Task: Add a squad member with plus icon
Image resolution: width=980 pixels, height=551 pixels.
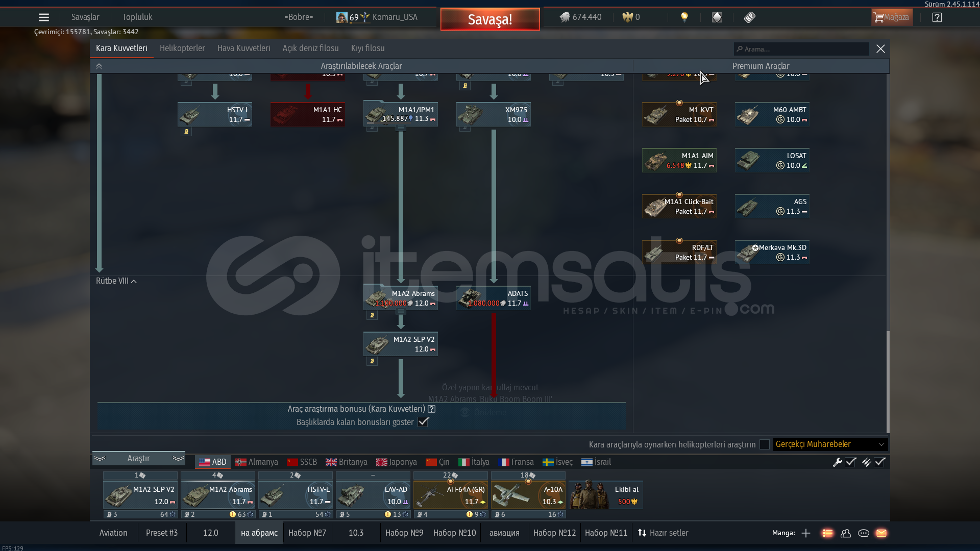Action: 806,533
